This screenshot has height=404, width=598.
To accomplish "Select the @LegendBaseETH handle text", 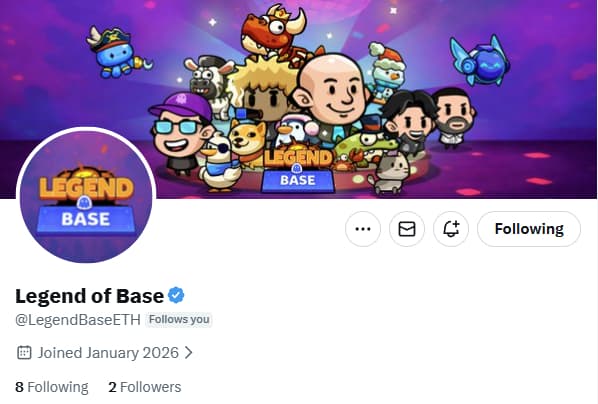I will [78, 320].
